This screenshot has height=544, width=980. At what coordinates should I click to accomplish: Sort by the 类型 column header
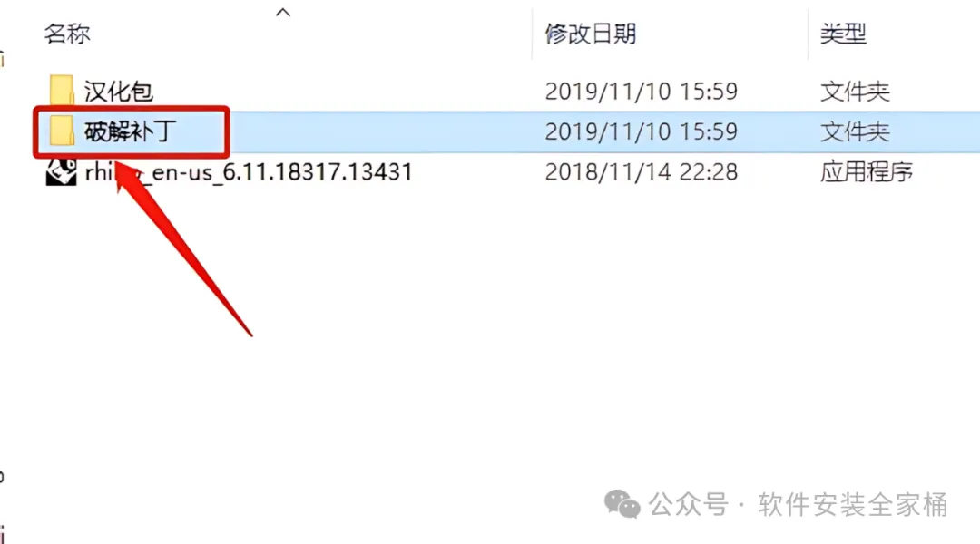[842, 34]
